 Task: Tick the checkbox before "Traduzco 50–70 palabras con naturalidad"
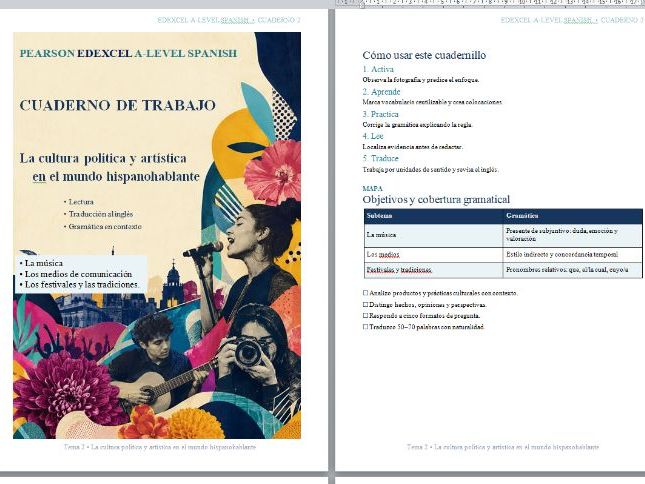[365, 327]
